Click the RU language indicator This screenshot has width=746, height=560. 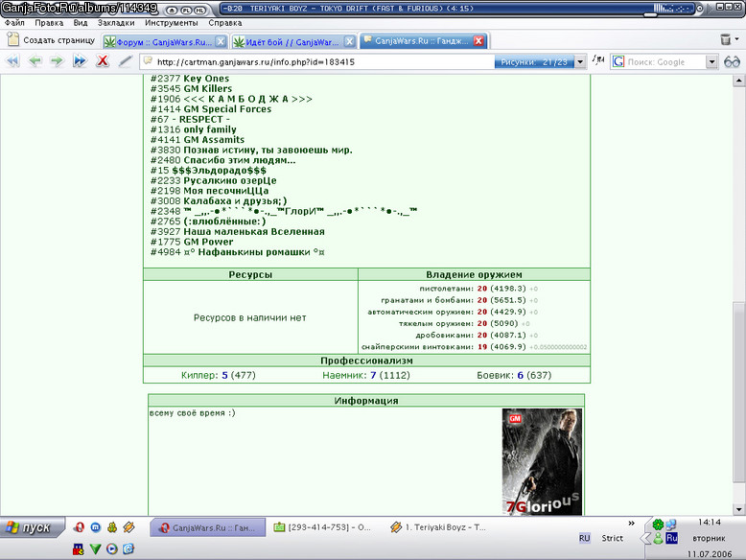pyautogui.click(x=584, y=538)
